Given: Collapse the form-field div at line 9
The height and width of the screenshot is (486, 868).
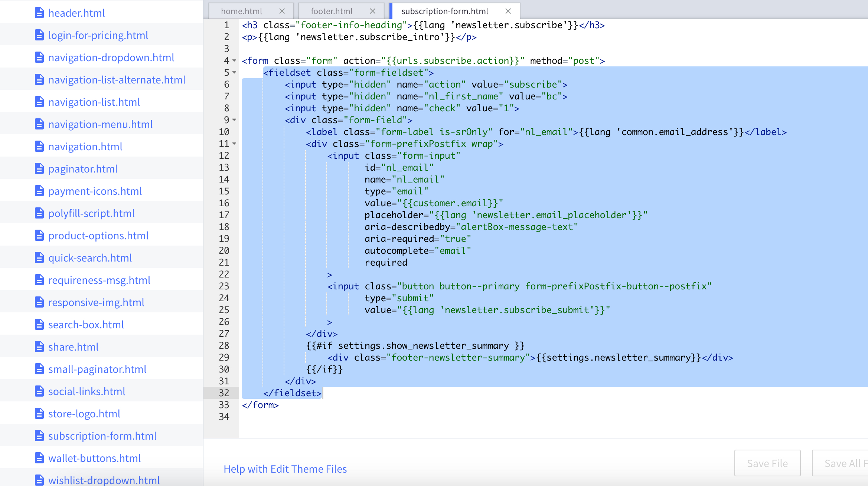Looking at the screenshot, I should (x=234, y=120).
